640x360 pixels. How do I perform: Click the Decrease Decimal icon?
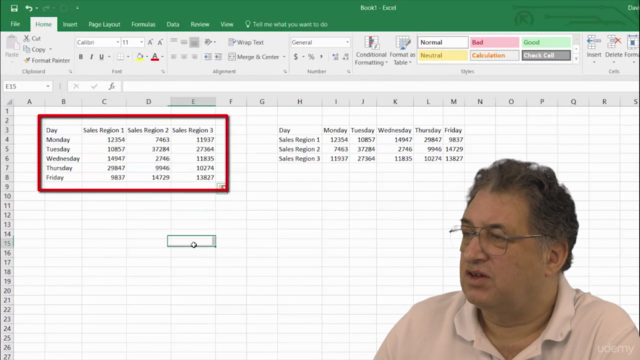[x=346, y=57]
